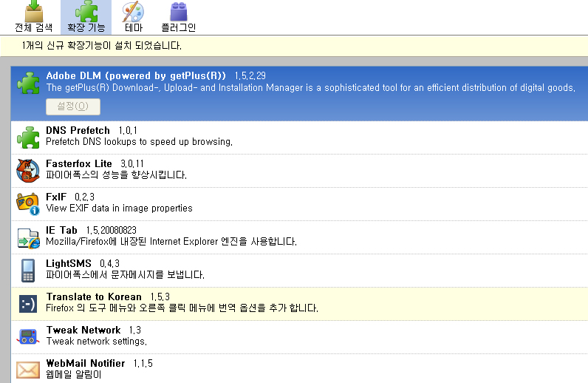Viewport: 588px width, 383px height.
Task: Select the WebMail Notifier extension title
Action: pos(86,363)
